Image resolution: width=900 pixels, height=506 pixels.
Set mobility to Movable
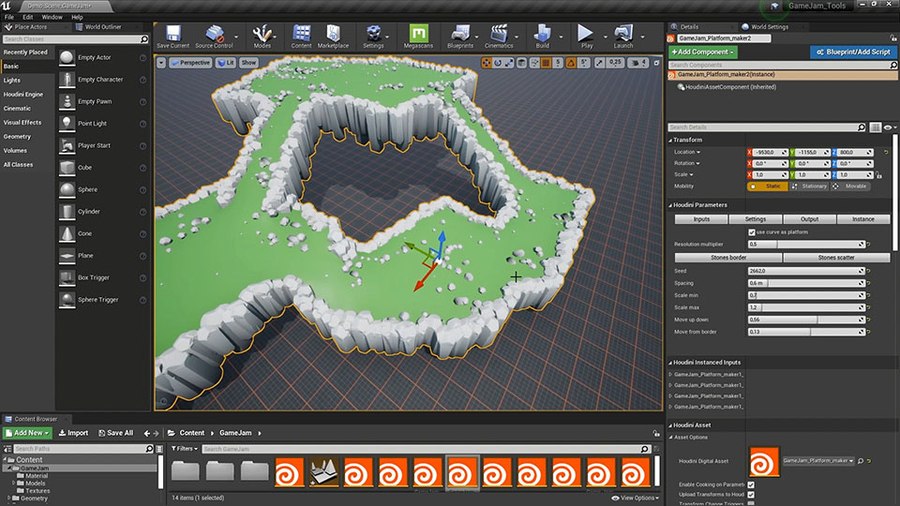850,186
